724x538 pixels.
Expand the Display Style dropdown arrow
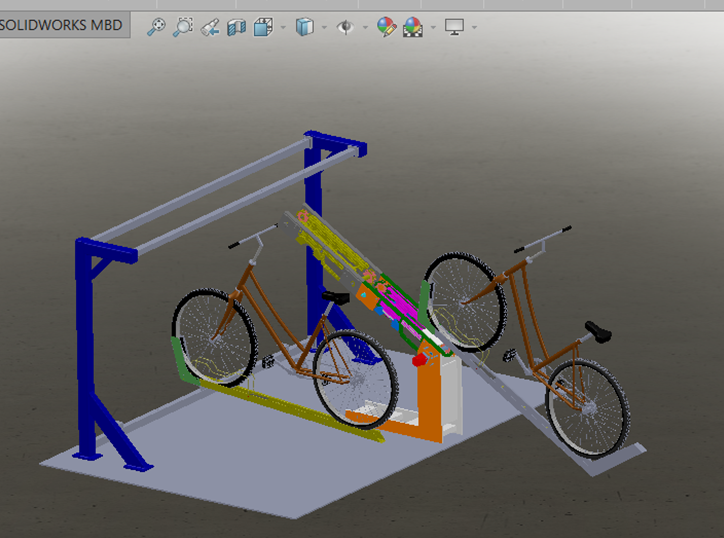coord(324,27)
